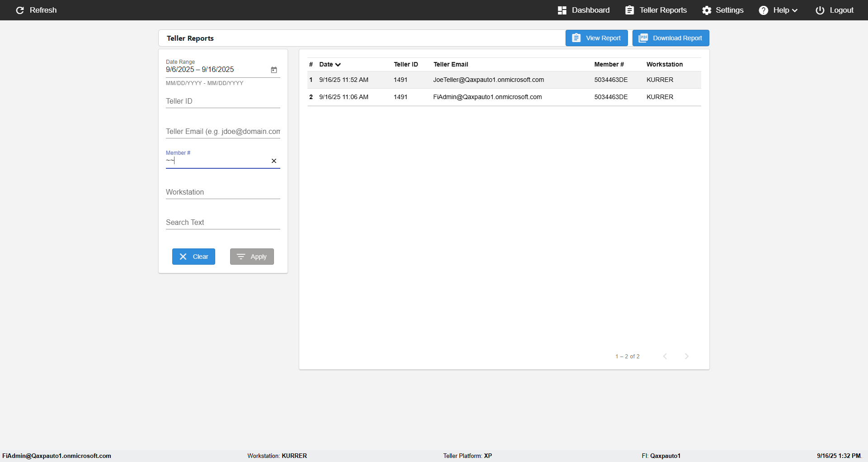Click the Help question mark icon
The width and height of the screenshot is (868, 462).
(x=764, y=10)
